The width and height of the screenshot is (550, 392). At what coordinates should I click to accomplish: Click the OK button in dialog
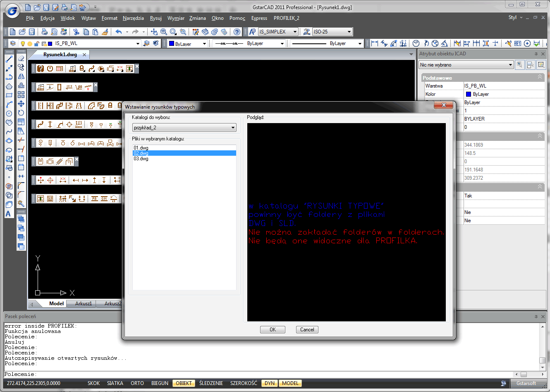[x=273, y=330]
